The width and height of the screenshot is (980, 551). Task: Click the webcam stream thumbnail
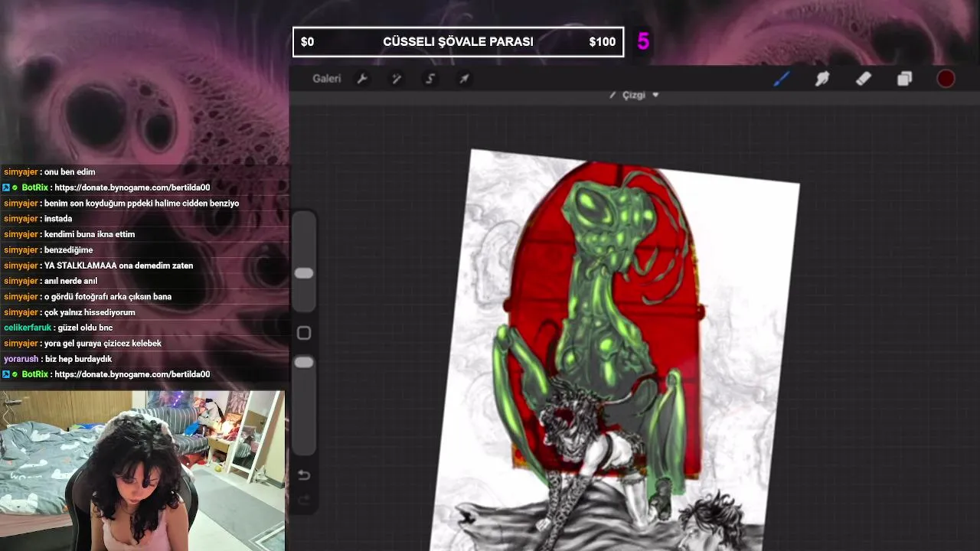[x=142, y=471]
